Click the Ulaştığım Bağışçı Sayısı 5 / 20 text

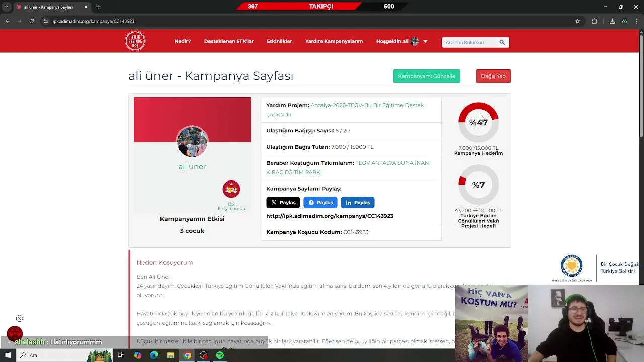pos(308,130)
